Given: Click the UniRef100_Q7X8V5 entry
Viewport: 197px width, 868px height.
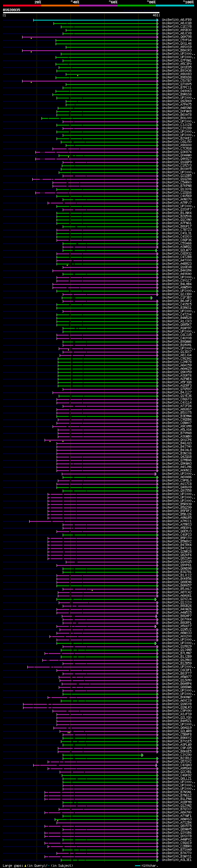Looking at the screenshot, I should 176,84.
